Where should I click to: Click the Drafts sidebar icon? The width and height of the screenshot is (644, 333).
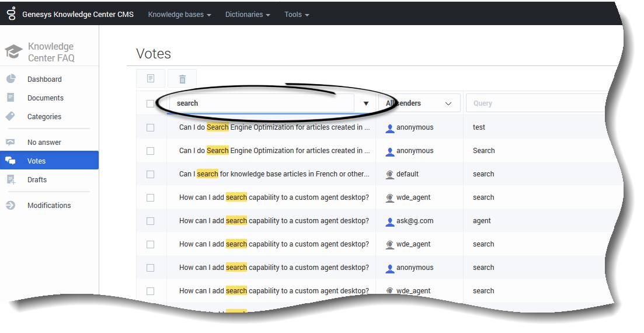(x=11, y=179)
